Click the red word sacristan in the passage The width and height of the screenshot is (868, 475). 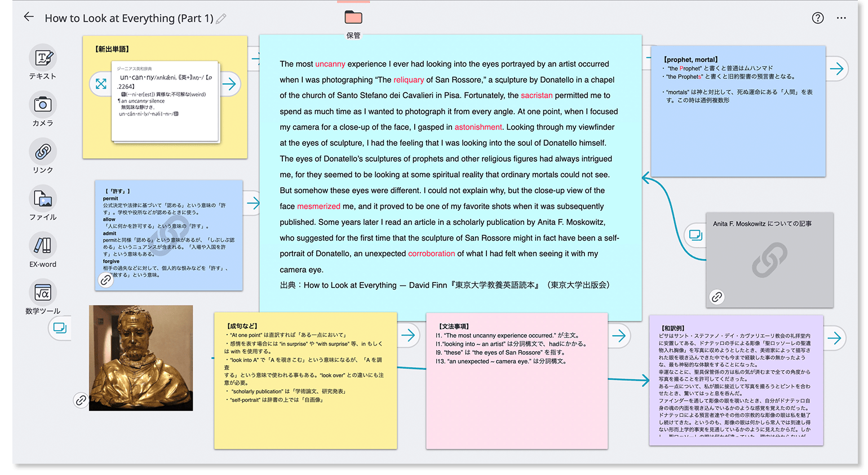(x=537, y=95)
